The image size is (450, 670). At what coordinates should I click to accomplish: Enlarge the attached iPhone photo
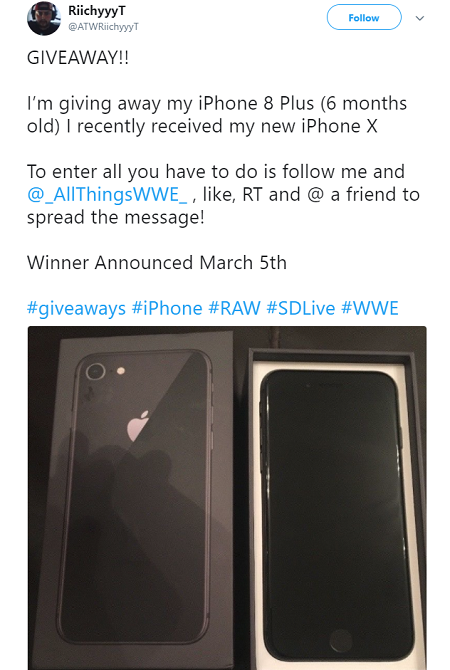(x=227, y=498)
